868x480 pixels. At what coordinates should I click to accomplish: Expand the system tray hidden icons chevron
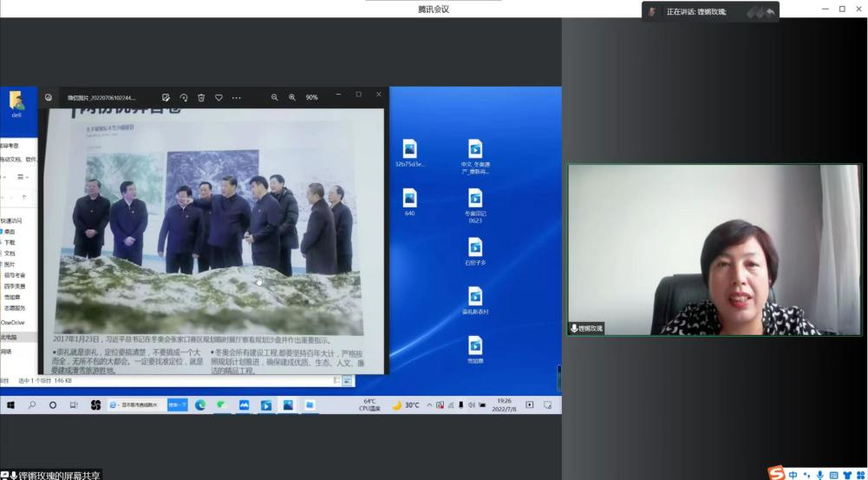(429, 405)
